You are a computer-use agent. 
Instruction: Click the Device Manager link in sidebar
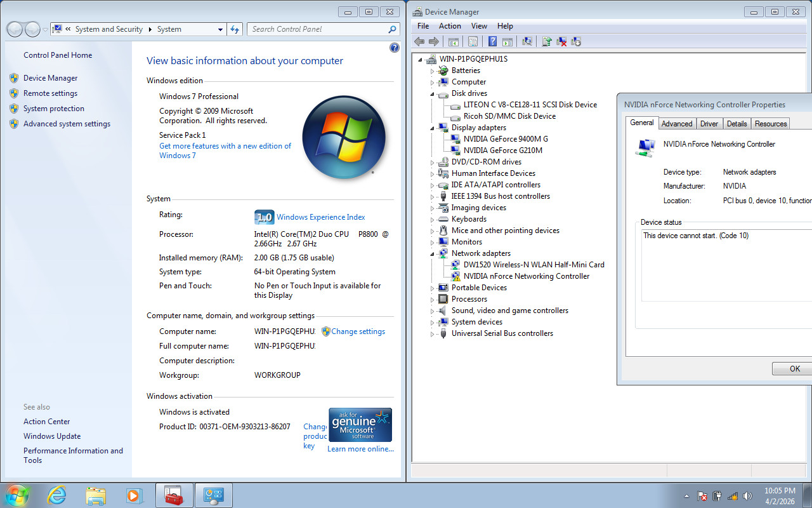click(51, 78)
